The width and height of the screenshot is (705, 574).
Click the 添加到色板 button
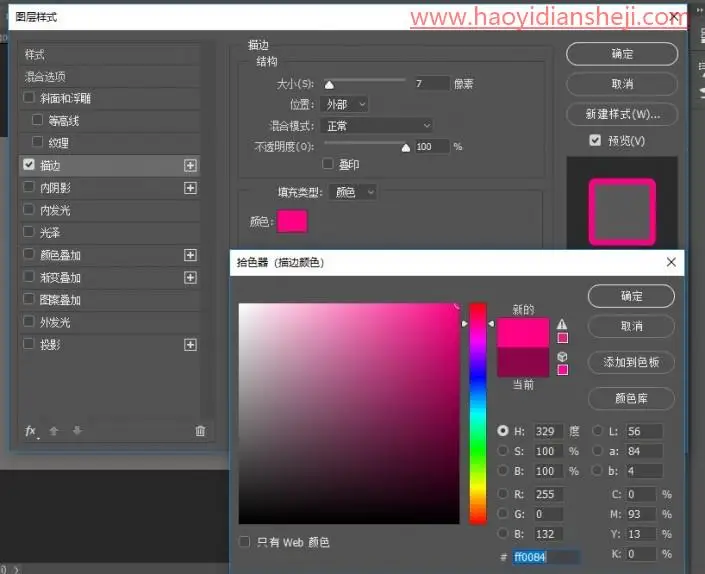pyautogui.click(x=631, y=362)
